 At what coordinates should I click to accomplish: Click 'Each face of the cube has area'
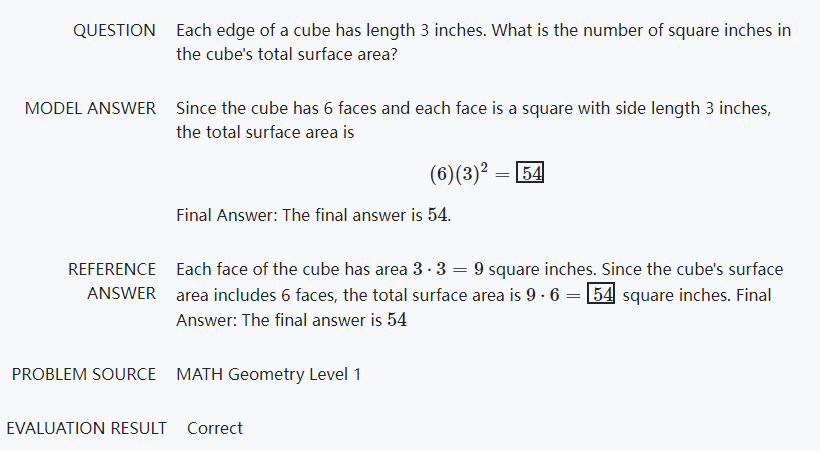click(292, 270)
